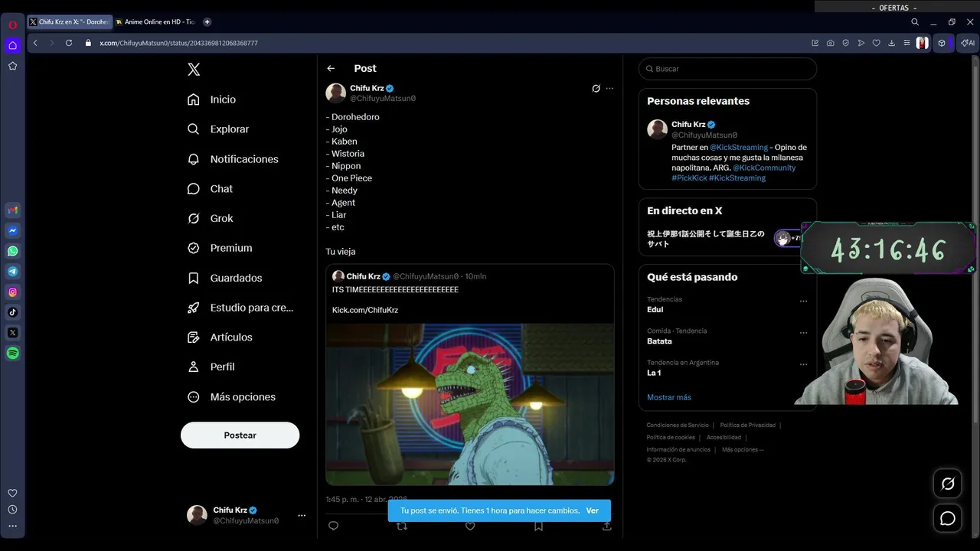The width and height of the screenshot is (980, 551).
Task: Open Chat in the X sidebar
Action: [x=210, y=188]
